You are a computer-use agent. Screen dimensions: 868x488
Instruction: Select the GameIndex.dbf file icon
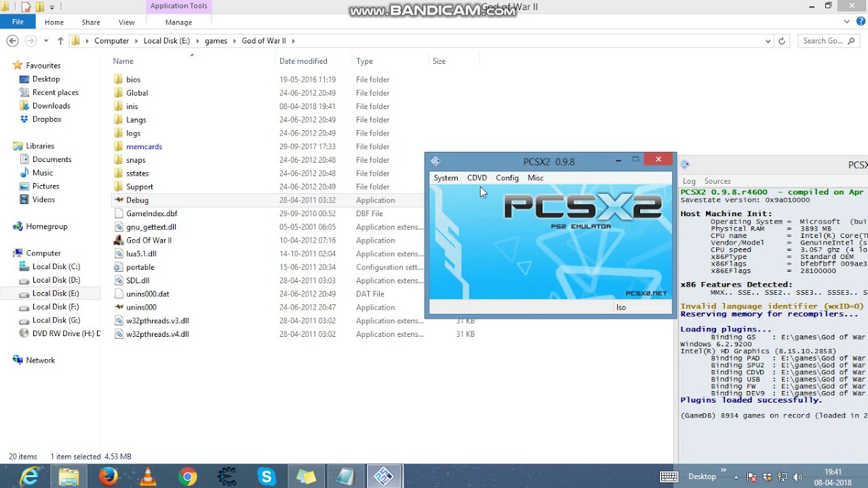(x=119, y=213)
